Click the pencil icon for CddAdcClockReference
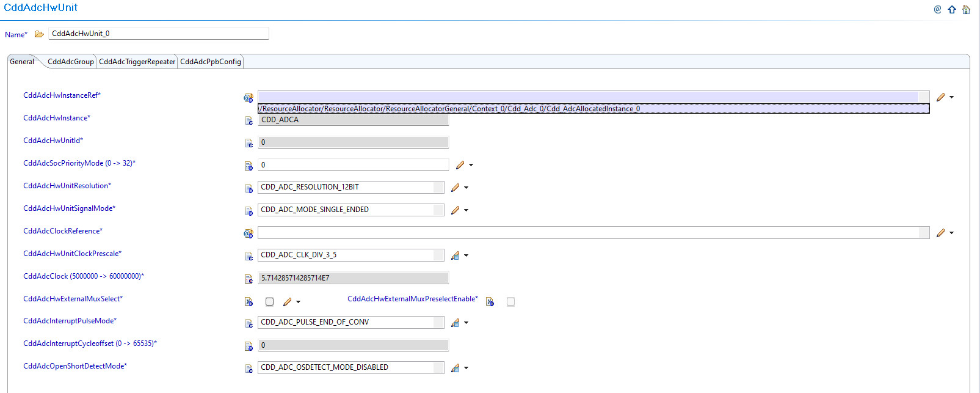Viewport: 980px width, 393px height. coord(940,233)
